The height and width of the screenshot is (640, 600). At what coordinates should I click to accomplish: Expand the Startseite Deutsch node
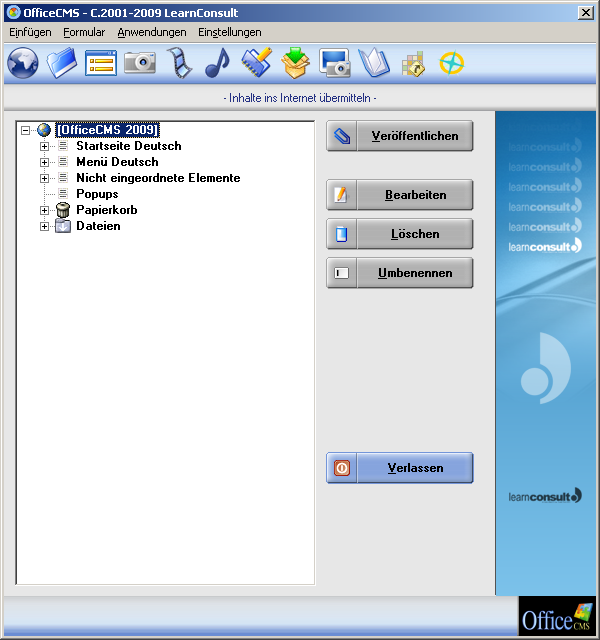click(x=44, y=146)
